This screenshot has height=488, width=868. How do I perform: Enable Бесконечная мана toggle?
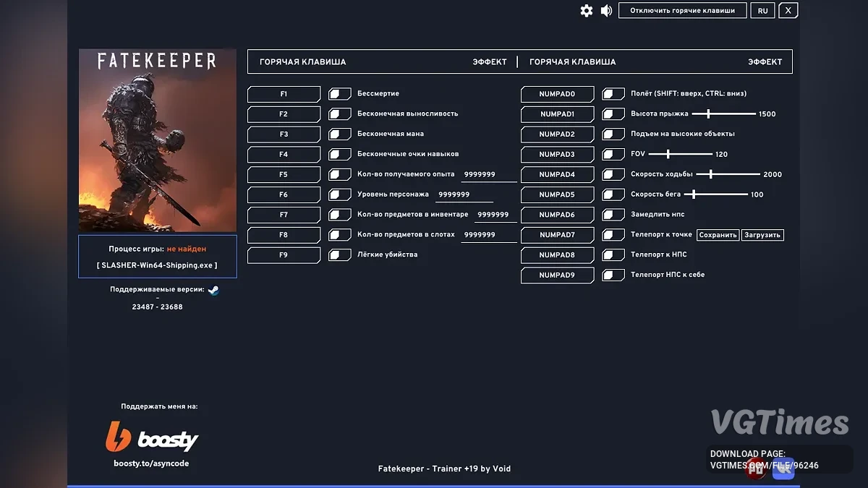[x=340, y=134]
